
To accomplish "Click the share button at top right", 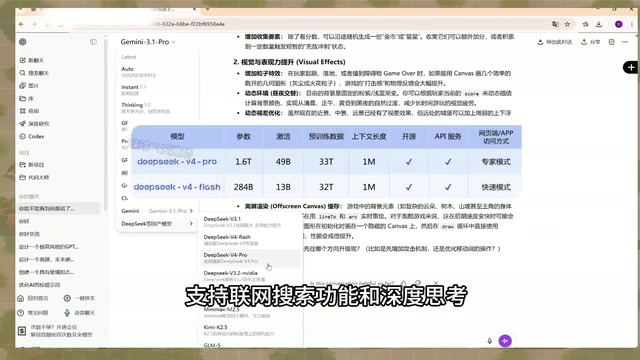I will point(591,42).
